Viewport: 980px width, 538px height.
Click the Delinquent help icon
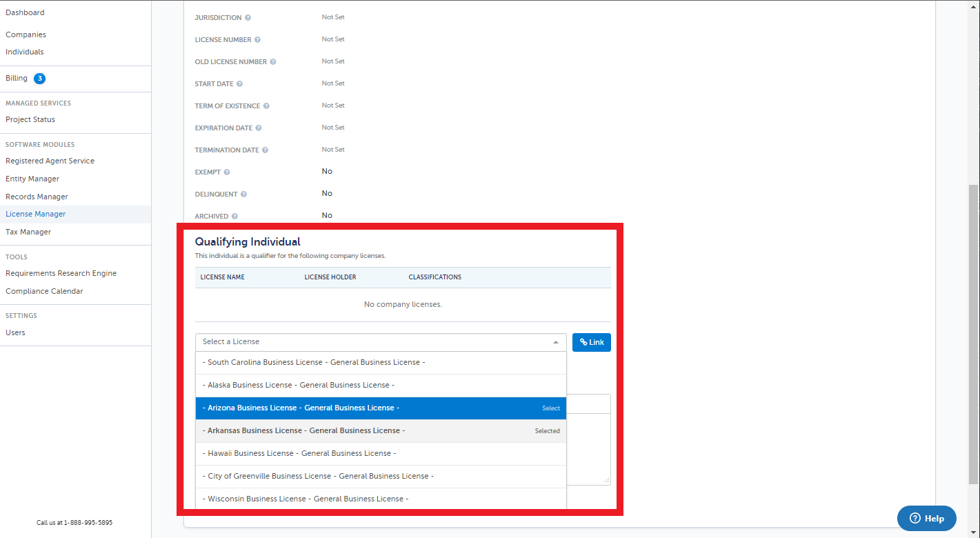[x=243, y=194]
